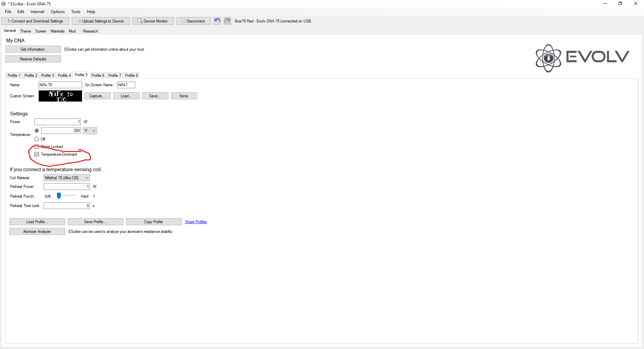Switch to the Materials tab
644x349 pixels.
point(57,31)
